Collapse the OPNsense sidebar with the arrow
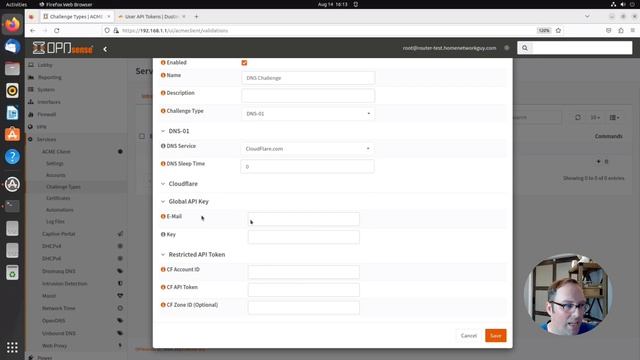Viewport: 640px width, 360px height. pos(105,49)
